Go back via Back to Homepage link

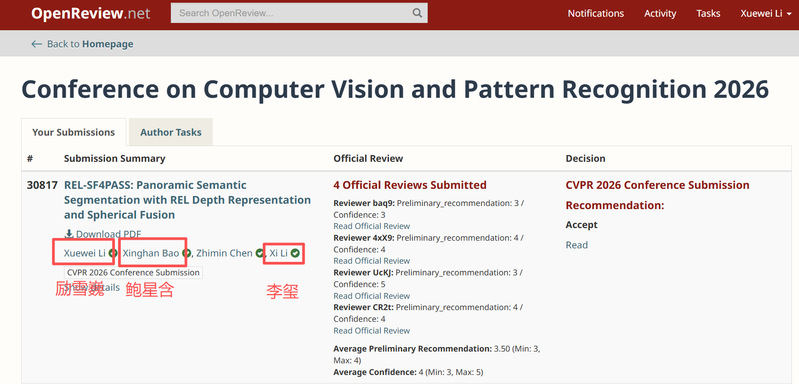(x=90, y=44)
